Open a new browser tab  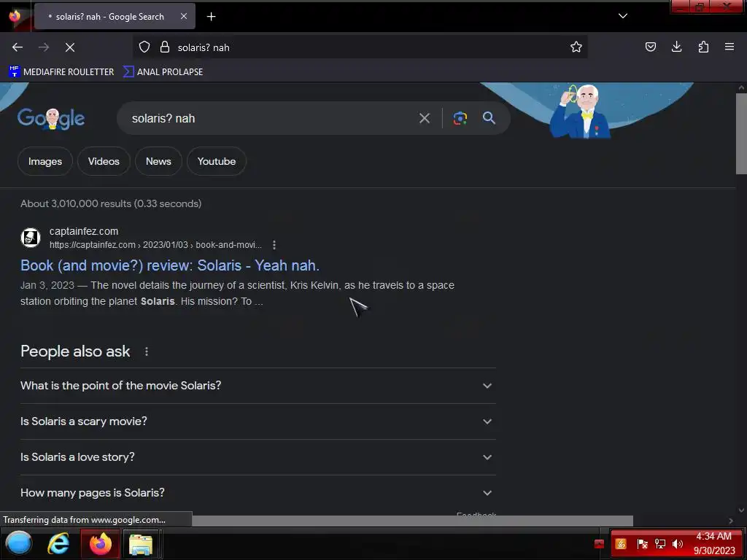tap(211, 17)
